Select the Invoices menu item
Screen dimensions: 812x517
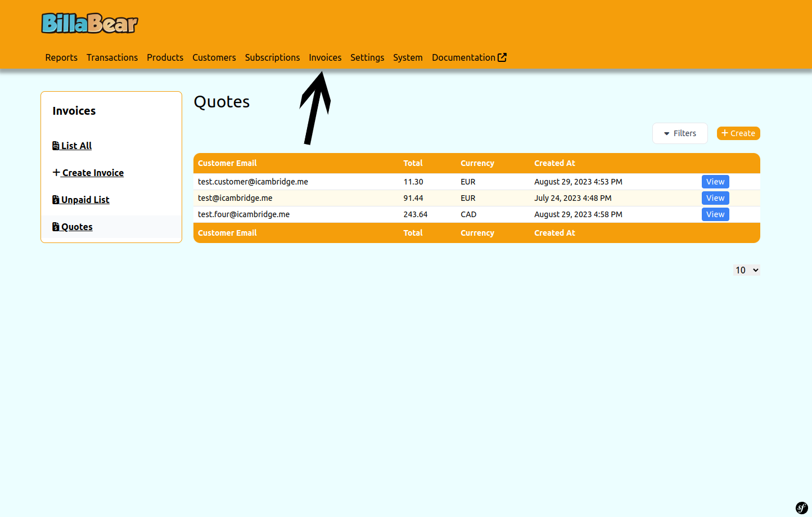click(325, 57)
